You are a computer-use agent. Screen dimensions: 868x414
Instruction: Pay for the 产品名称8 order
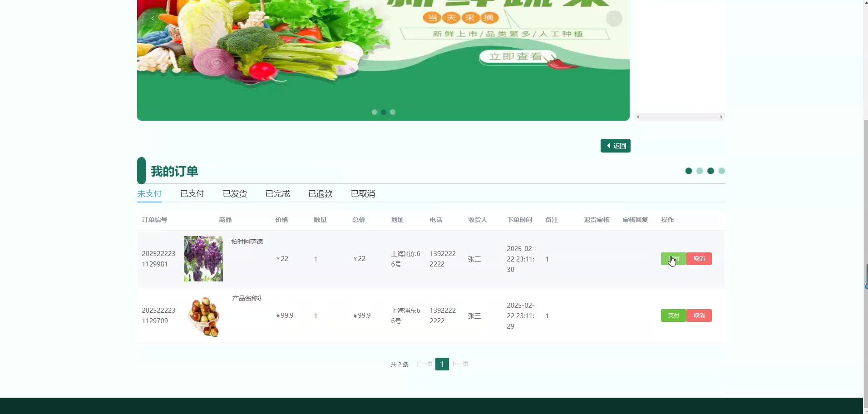tap(674, 315)
